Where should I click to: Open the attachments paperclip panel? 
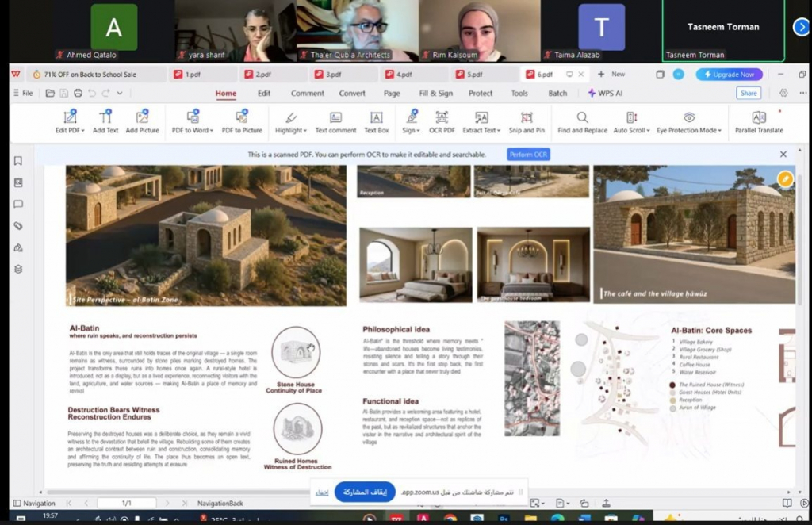tap(18, 226)
